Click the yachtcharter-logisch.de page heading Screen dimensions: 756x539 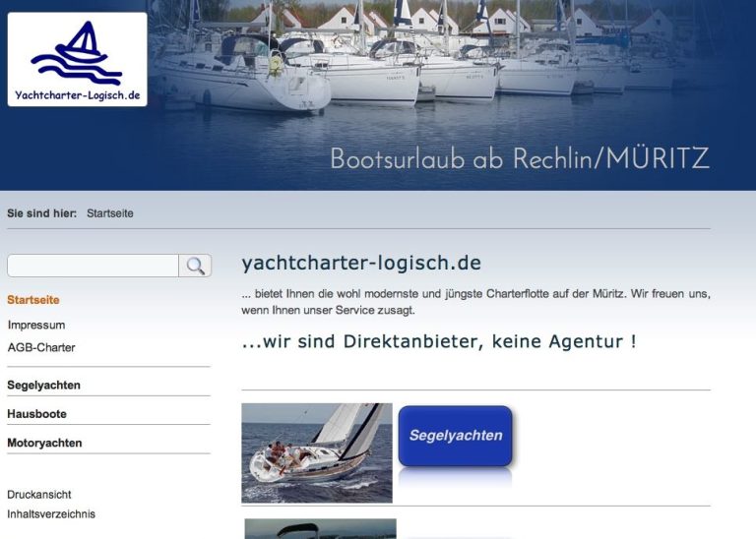coord(361,263)
